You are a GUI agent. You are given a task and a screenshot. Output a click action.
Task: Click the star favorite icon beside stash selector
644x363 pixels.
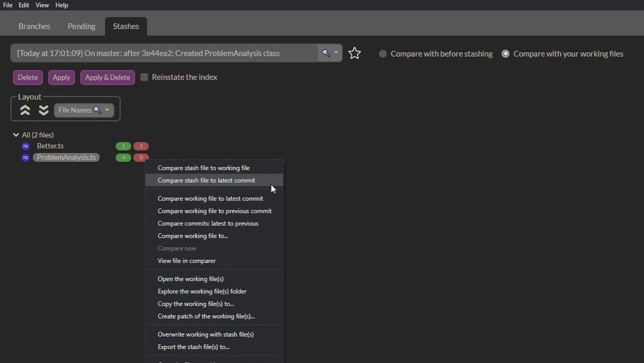click(354, 53)
